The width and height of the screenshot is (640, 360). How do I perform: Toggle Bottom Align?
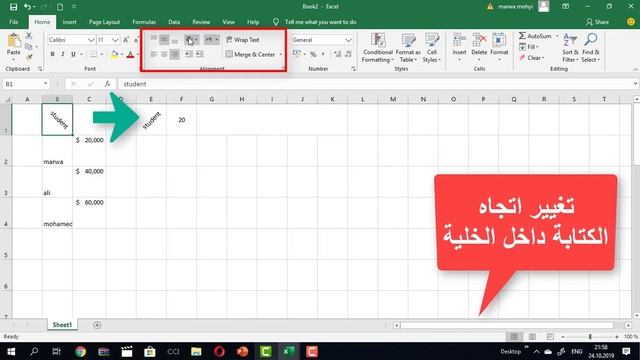pos(174,40)
